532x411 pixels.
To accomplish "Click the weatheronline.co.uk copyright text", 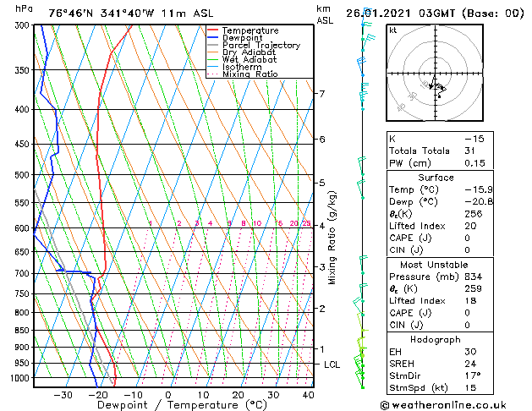I will click(443, 405).
